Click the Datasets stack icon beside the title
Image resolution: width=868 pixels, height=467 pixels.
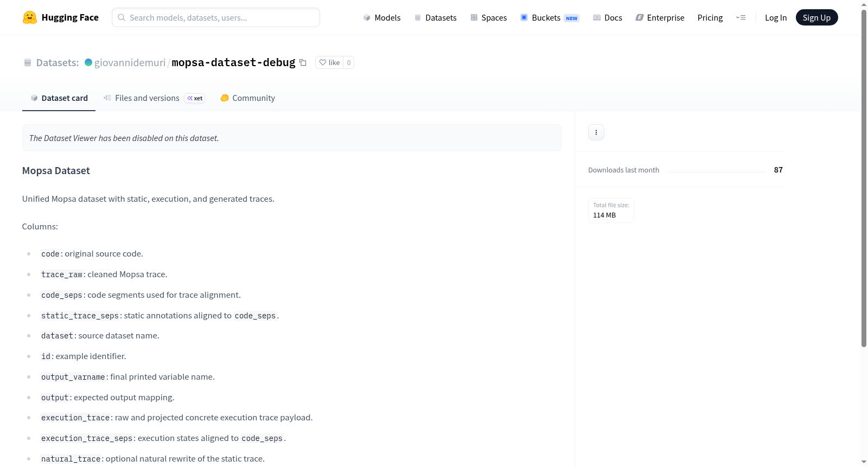[x=28, y=63]
